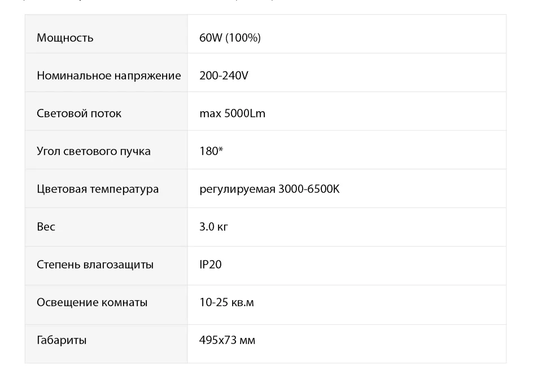Click the 'Номинальное напряжение' label
This screenshot has width=542, height=392.
coord(109,76)
